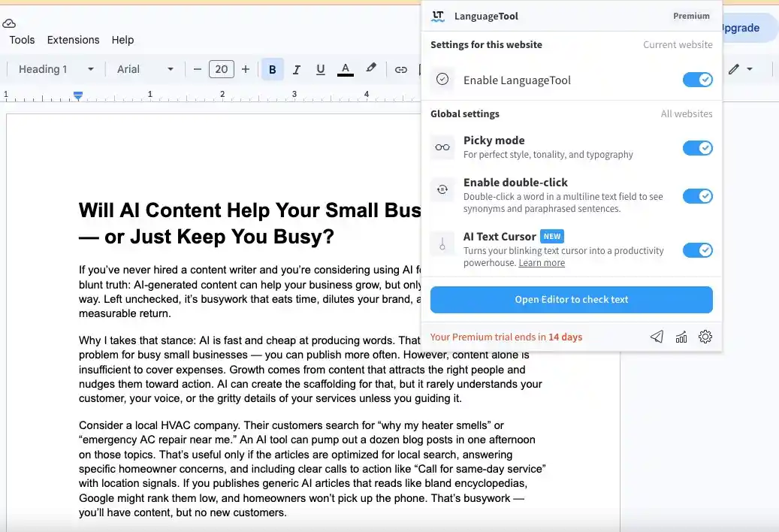Click the cloud save status icon
779x532 pixels.
click(9, 23)
